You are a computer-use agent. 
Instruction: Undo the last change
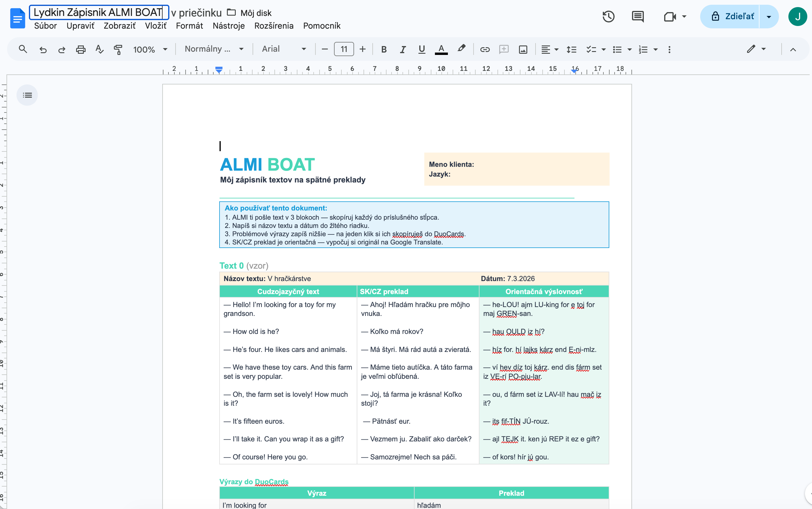tap(43, 49)
